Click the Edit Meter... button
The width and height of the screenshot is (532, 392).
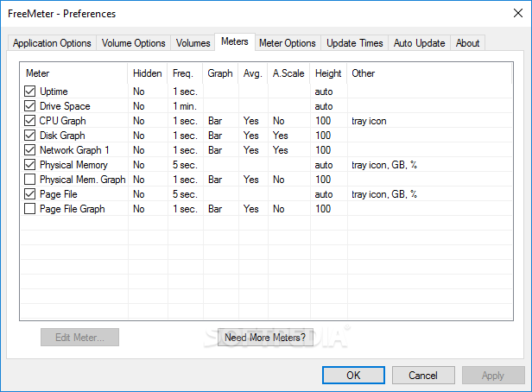pos(79,337)
